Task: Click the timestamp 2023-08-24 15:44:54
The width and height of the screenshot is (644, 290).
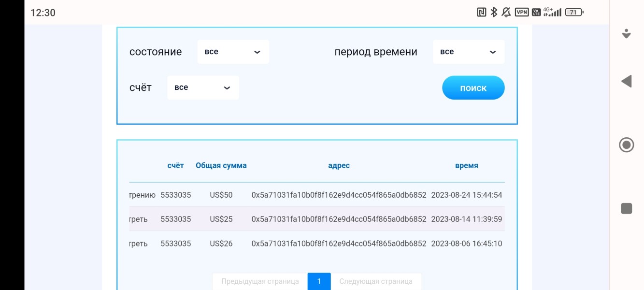Action: (467, 195)
